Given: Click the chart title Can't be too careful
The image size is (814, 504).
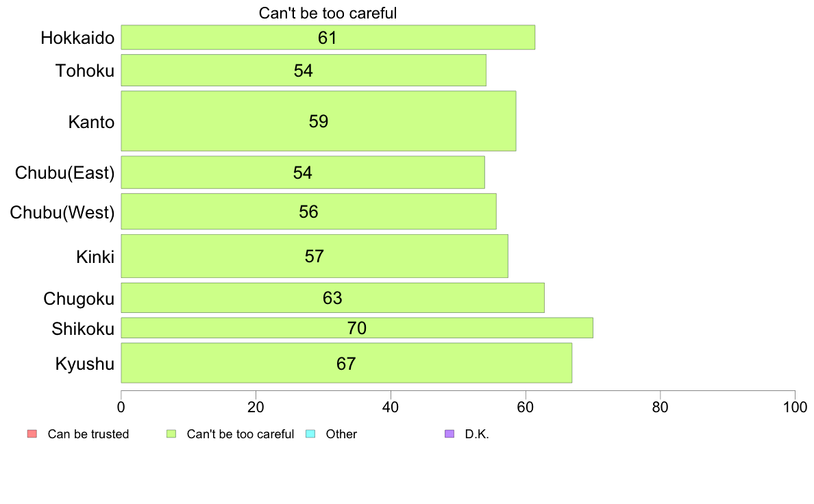Looking at the screenshot, I should [x=328, y=13].
